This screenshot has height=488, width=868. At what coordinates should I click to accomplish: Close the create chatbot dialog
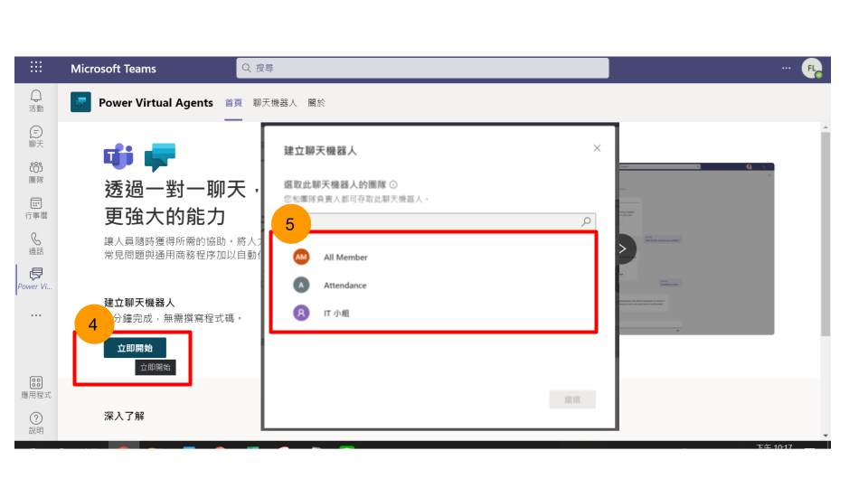click(597, 148)
